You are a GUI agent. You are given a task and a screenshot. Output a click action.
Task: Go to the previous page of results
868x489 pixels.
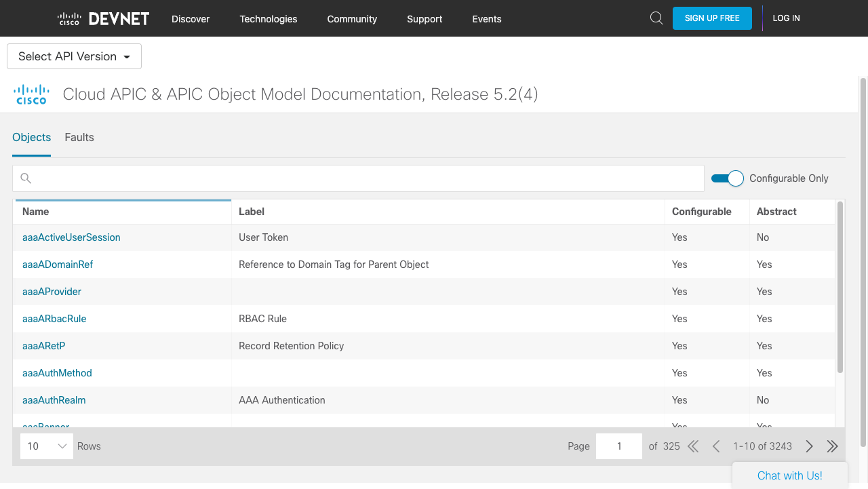pos(716,446)
